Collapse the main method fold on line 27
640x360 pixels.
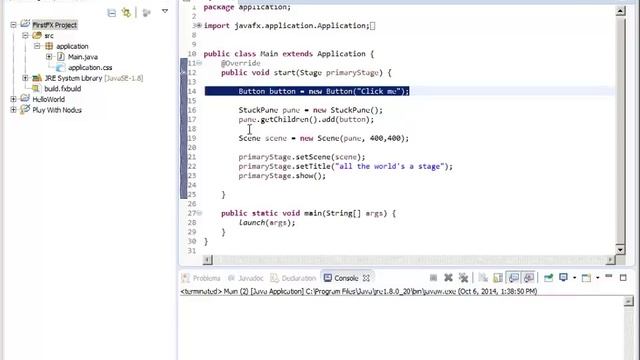coord(199,213)
